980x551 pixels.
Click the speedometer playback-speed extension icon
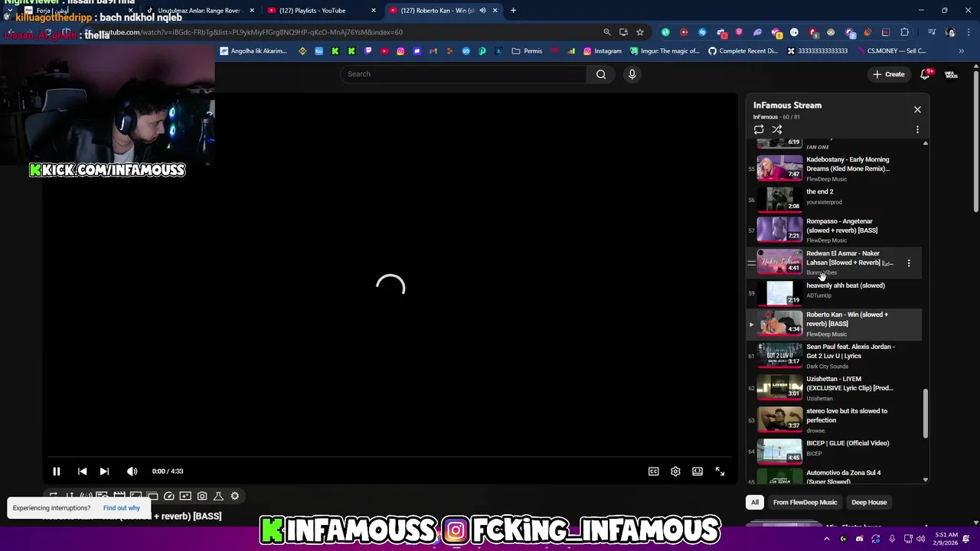tap(169, 496)
